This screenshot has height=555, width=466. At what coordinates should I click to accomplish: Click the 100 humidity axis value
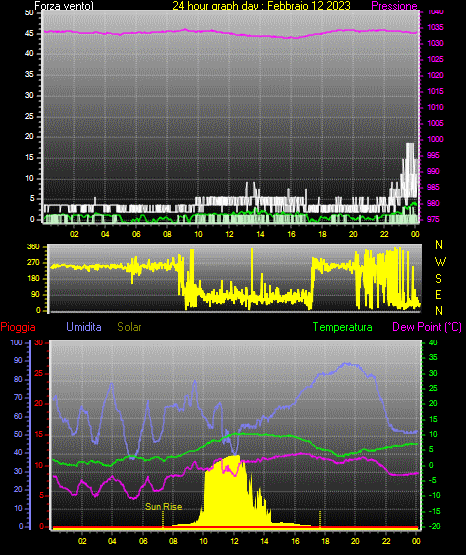(x=17, y=343)
